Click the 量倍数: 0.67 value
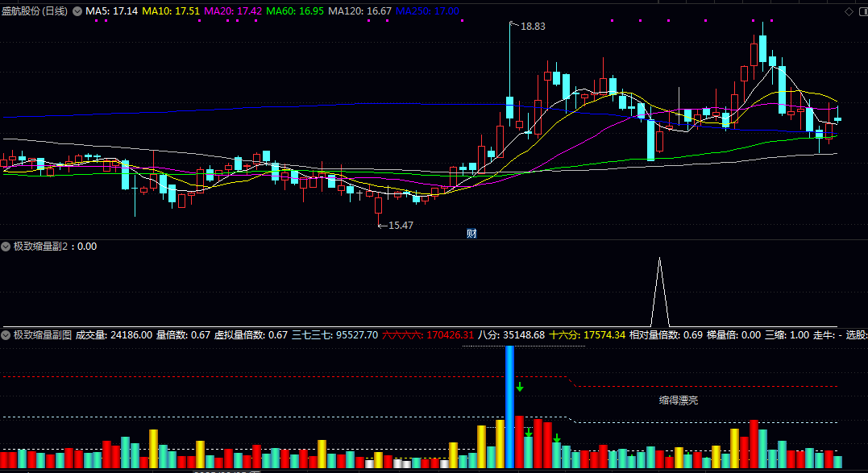Image resolution: width=868 pixels, height=473 pixels. [x=183, y=334]
